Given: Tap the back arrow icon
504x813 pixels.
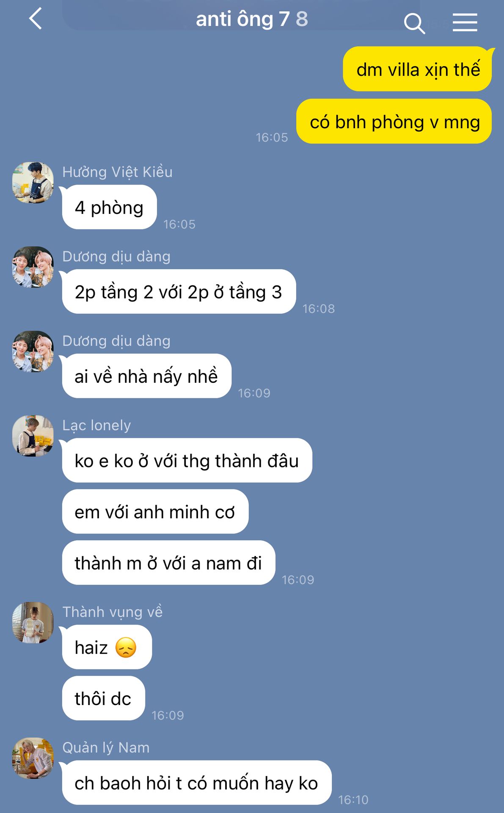Looking at the screenshot, I should click(36, 19).
